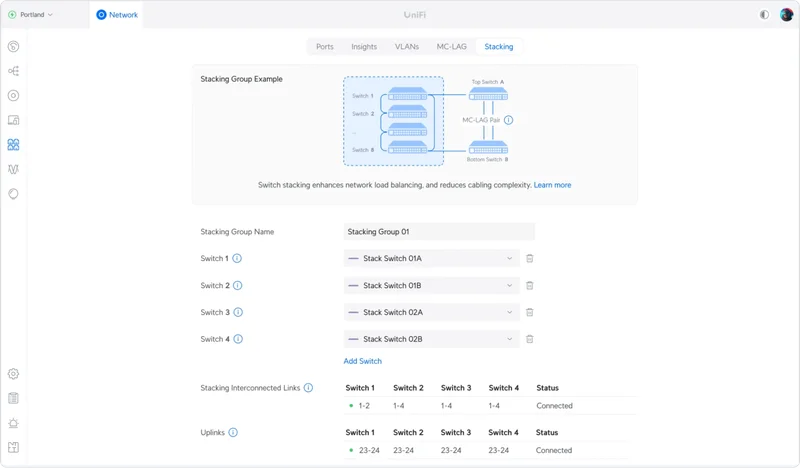
Task: Expand the Stack Switch 01B dropdown
Action: click(432, 285)
